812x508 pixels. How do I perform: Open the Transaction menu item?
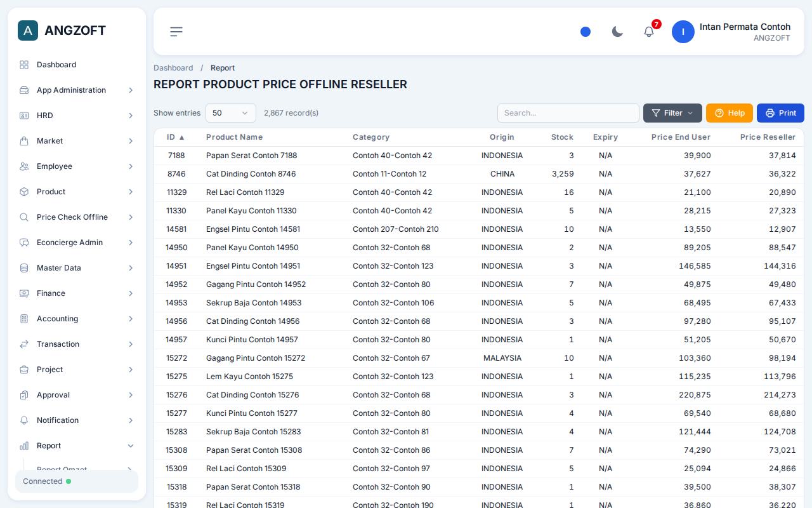coord(77,344)
